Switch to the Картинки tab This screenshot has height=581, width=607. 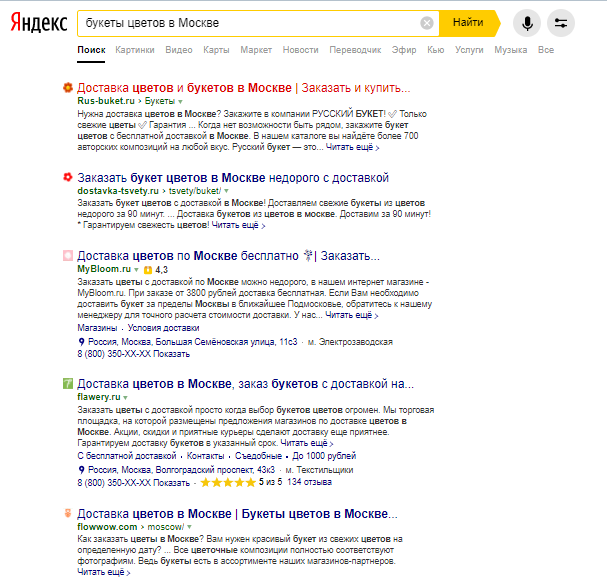click(x=135, y=50)
